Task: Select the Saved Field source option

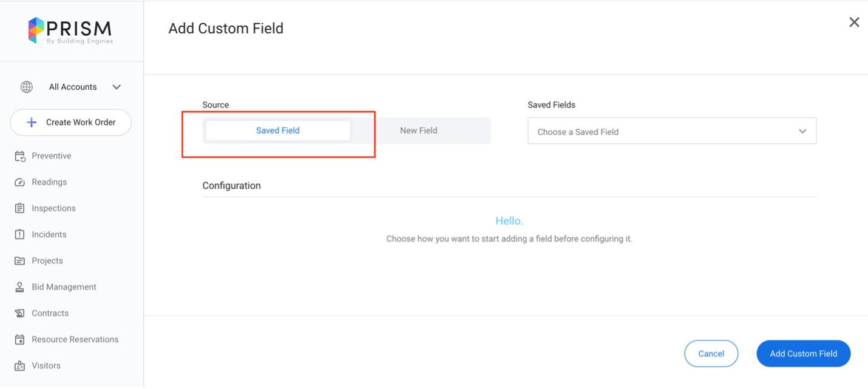Action: [x=278, y=130]
